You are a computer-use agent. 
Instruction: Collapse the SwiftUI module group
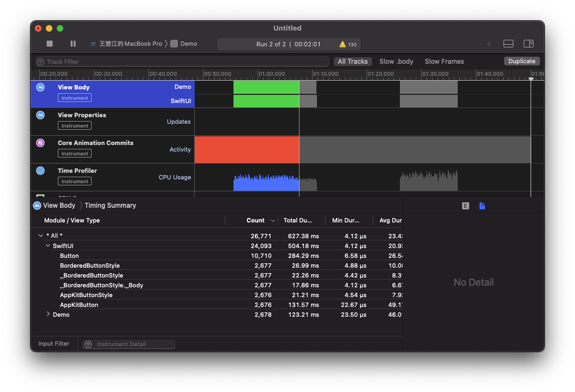click(x=48, y=246)
